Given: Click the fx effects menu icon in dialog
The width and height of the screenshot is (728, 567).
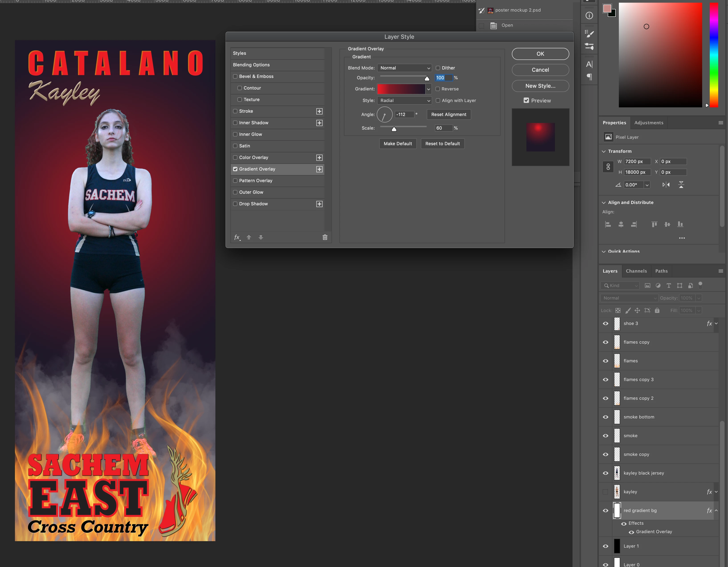Looking at the screenshot, I should [x=237, y=237].
